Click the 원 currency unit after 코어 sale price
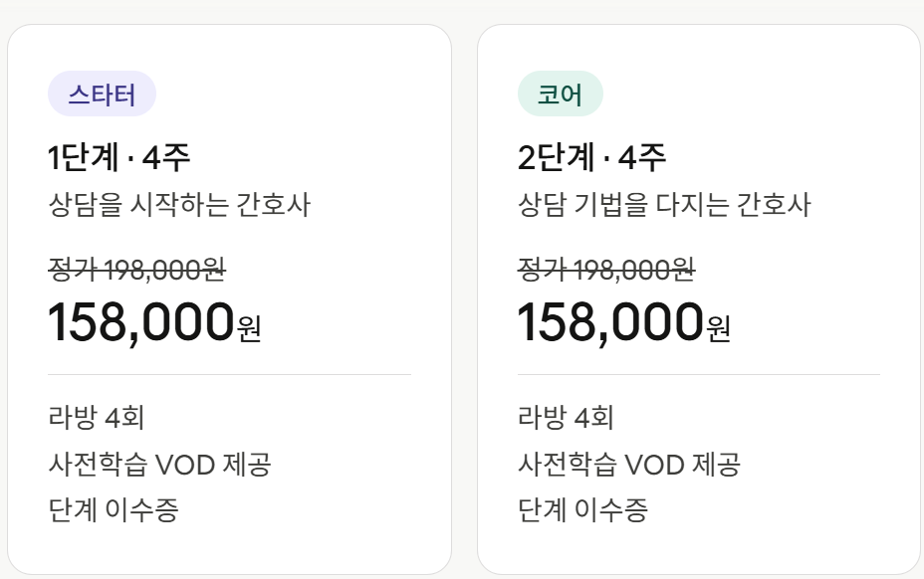Screen dimensions: 924x579 pos(718,327)
